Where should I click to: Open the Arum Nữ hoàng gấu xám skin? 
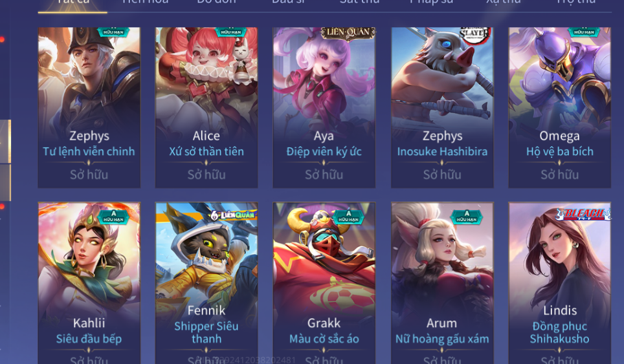[x=442, y=283]
